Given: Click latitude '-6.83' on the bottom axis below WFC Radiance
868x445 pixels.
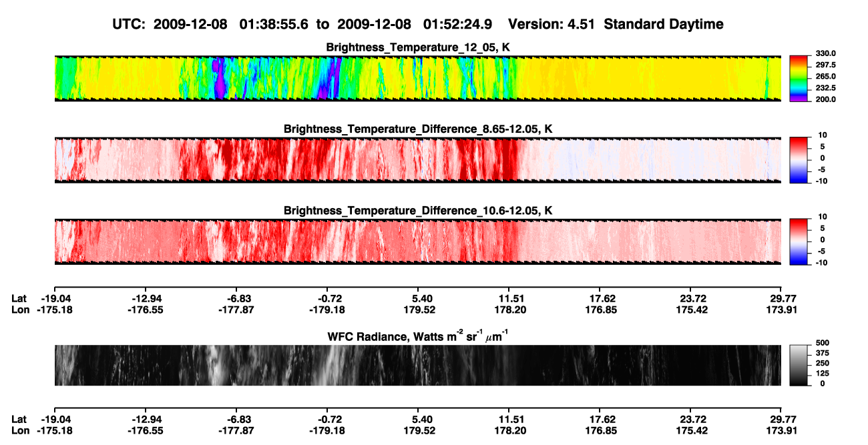Looking at the screenshot, I should [238, 419].
